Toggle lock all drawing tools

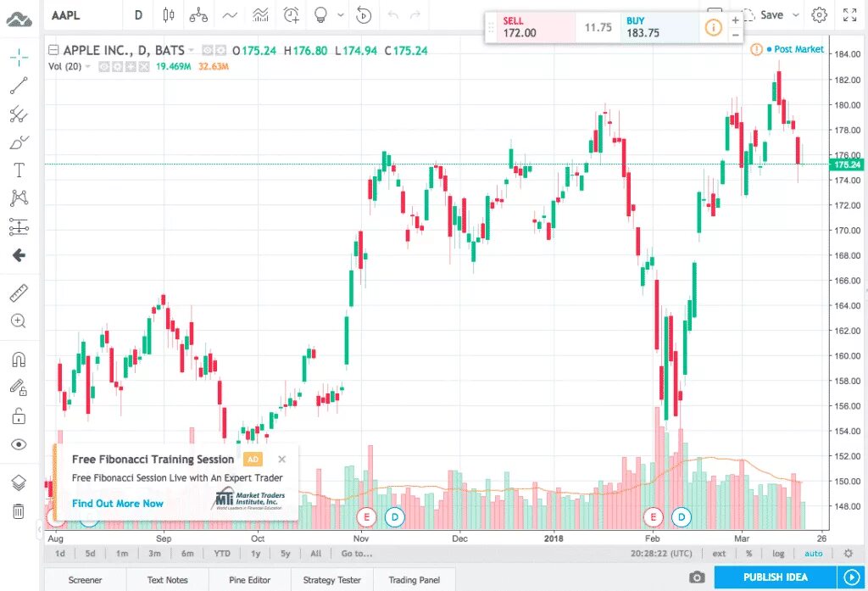click(19, 416)
